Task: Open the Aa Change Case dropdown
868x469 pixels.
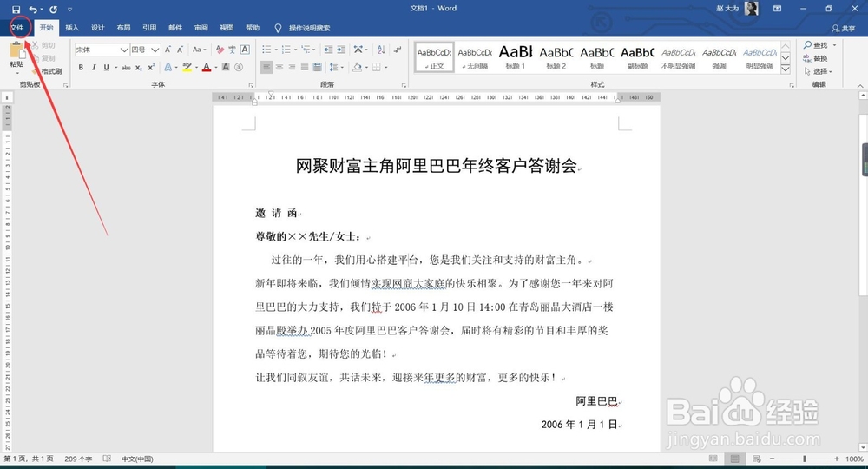Action: point(199,50)
